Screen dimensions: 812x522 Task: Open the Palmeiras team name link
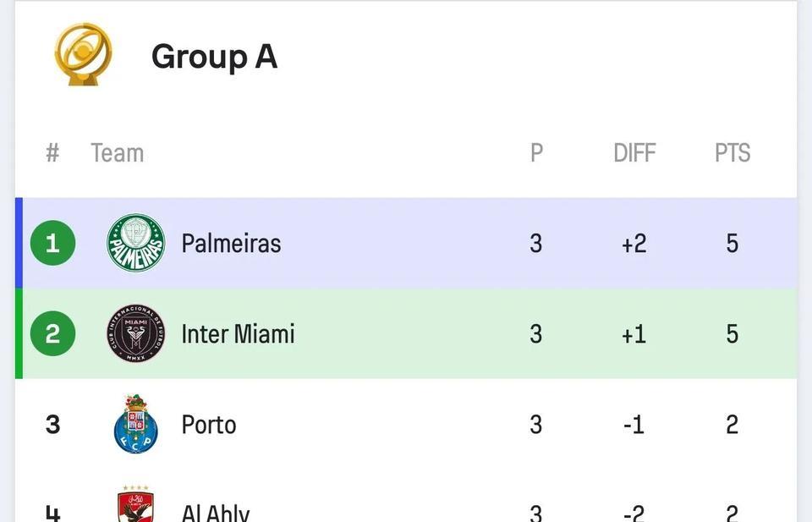[x=231, y=244]
